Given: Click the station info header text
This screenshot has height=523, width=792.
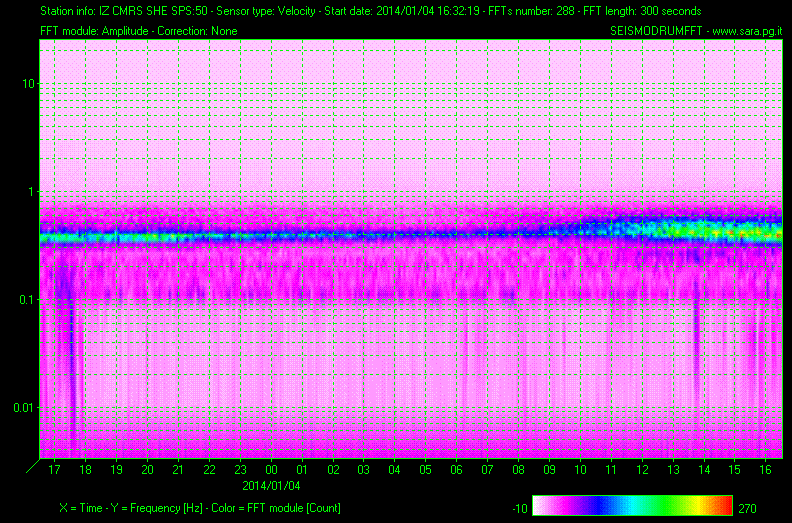Looking at the screenshot, I should point(371,11).
